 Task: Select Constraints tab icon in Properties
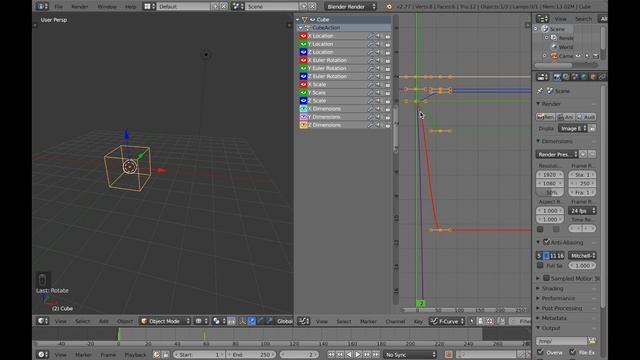pyautogui.click(x=602, y=77)
